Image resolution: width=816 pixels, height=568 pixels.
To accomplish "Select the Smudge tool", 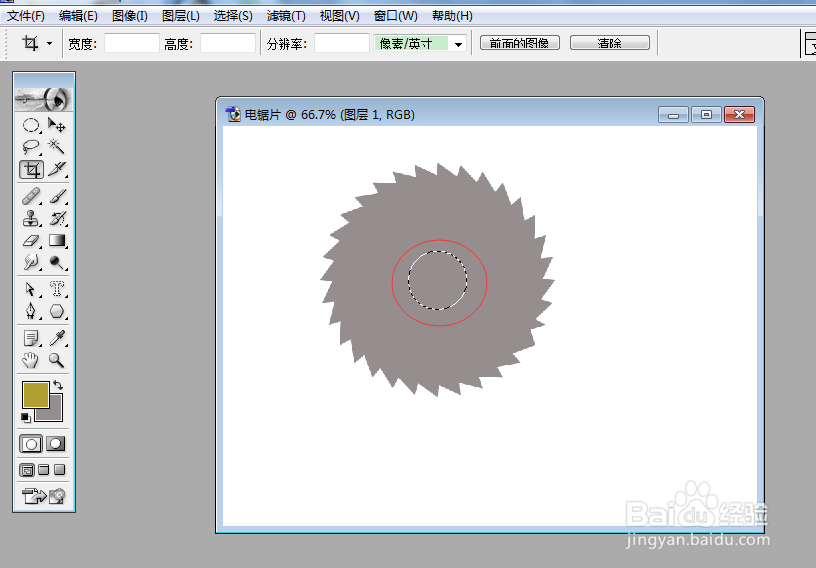I will coord(31,262).
